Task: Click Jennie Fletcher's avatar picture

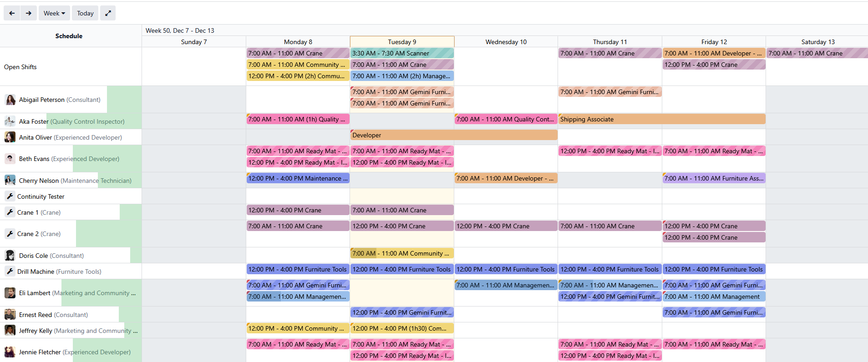Action: (x=10, y=352)
